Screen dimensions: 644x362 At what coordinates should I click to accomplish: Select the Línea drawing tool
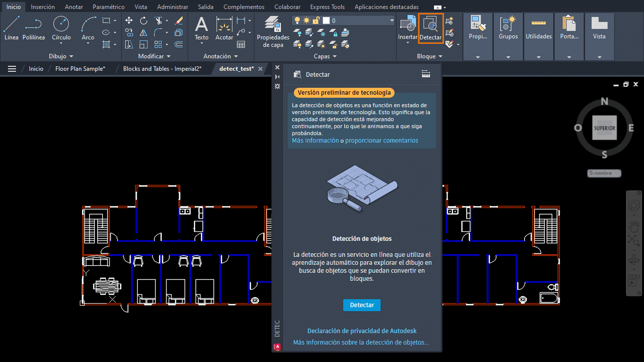[11, 28]
